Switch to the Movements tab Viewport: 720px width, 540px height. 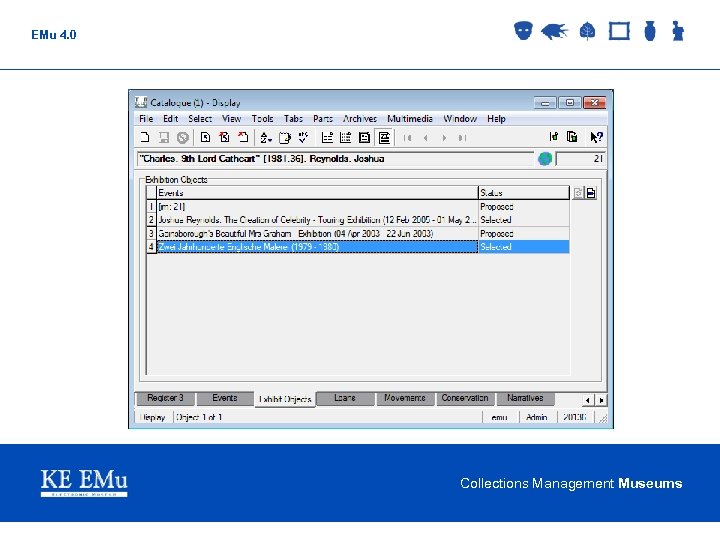(x=405, y=398)
